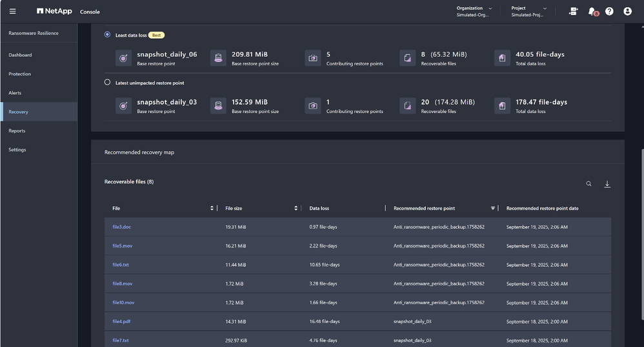Open the notifications bell
The image size is (644, 347).
pyautogui.click(x=592, y=11)
